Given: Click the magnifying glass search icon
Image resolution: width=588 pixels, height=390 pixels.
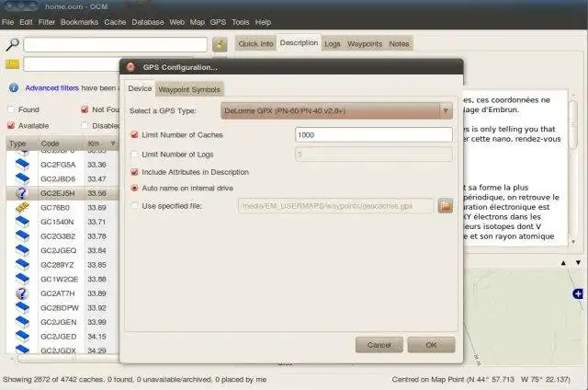Looking at the screenshot, I should (x=12, y=44).
